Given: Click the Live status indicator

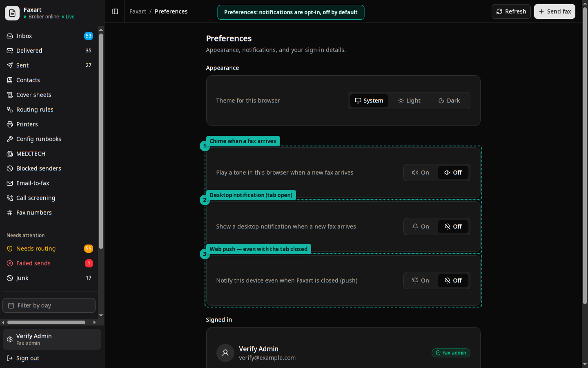Looking at the screenshot, I should coord(68,17).
